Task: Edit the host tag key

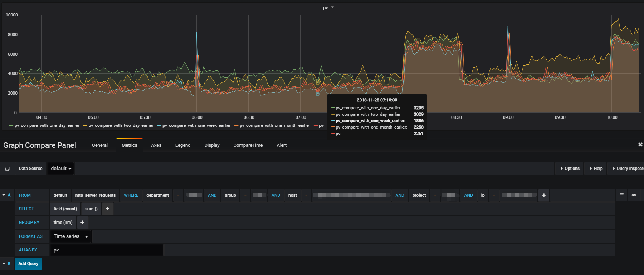Action: 293,195
